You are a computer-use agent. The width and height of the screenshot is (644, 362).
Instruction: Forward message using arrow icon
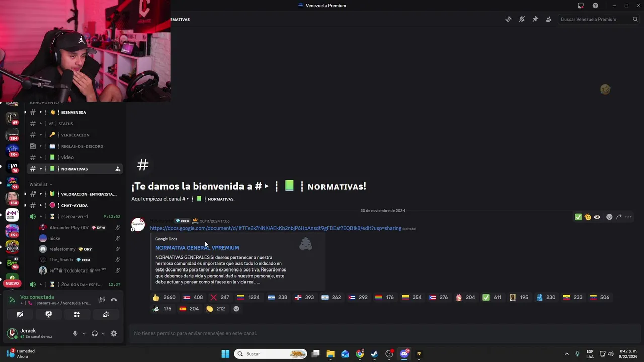click(x=619, y=217)
